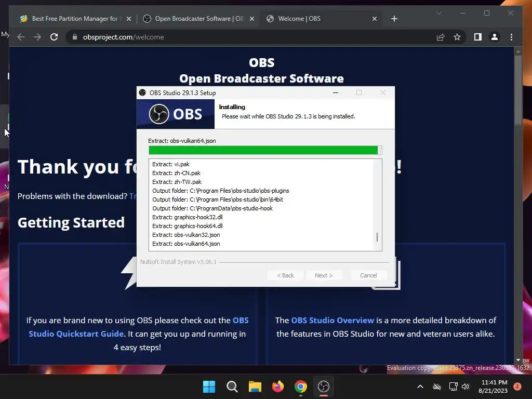Image resolution: width=532 pixels, height=399 pixels.
Task: Open the network status tray icon
Action: pos(453,387)
